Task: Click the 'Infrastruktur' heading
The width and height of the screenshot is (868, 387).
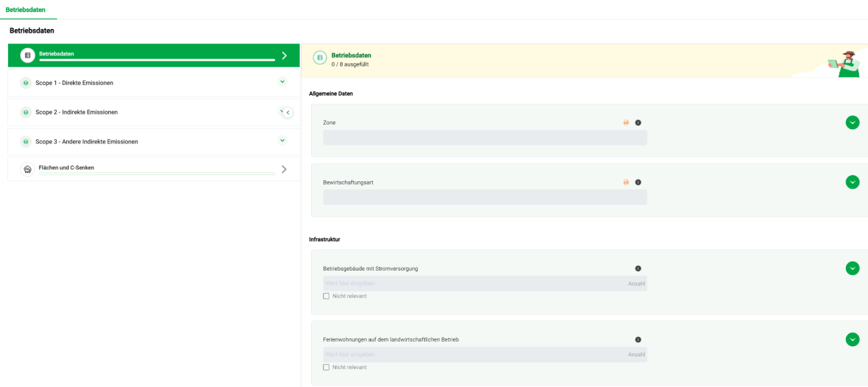Action: (x=325, y=239)
